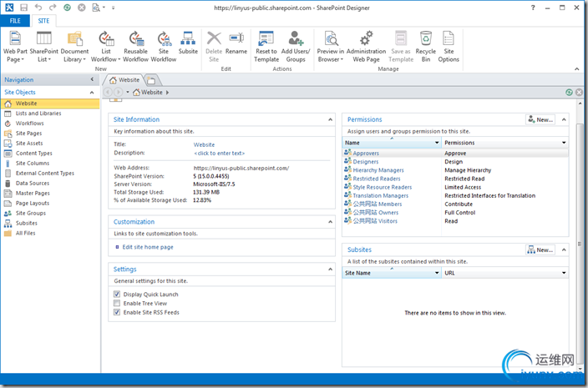This screenshot has height=388, width=588.
Task: Open the Site Name column dropdown
Action: (437, 273)
